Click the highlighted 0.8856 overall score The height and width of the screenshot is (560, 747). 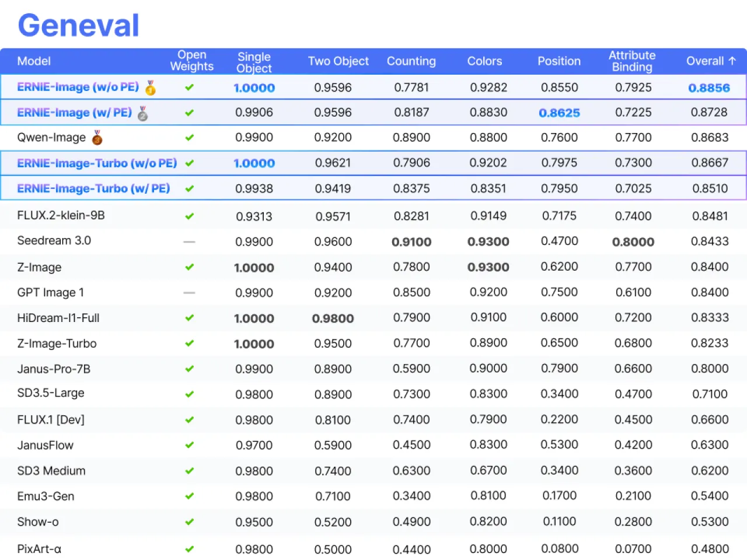pyautogui.click(x=709, y=88)
